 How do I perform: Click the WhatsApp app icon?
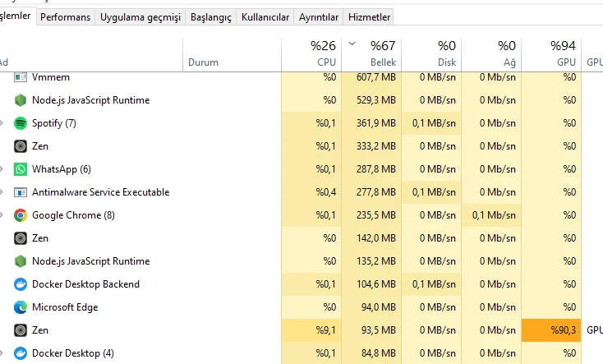tap(21, 169)
